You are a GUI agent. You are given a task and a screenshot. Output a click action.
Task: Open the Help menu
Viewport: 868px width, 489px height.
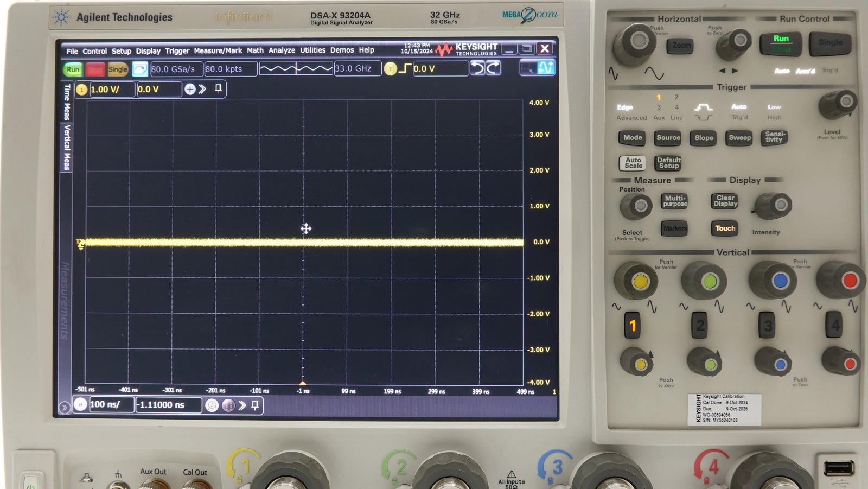366,50
